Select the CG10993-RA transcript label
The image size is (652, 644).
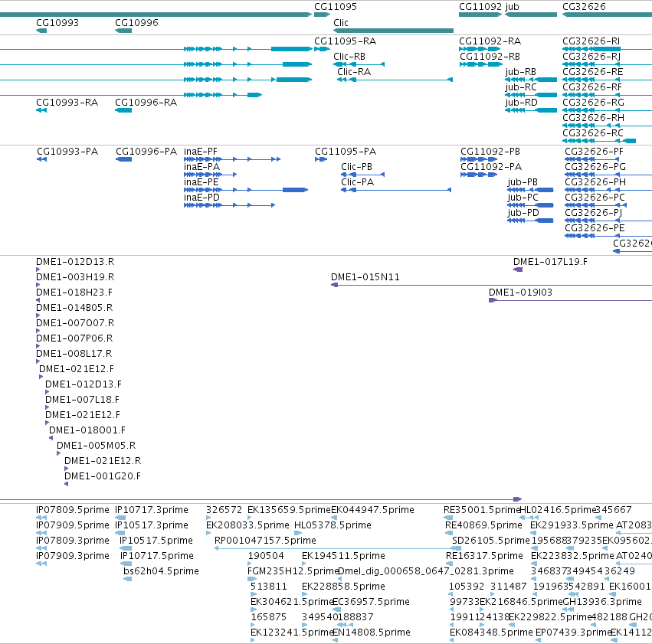[67, 103]
